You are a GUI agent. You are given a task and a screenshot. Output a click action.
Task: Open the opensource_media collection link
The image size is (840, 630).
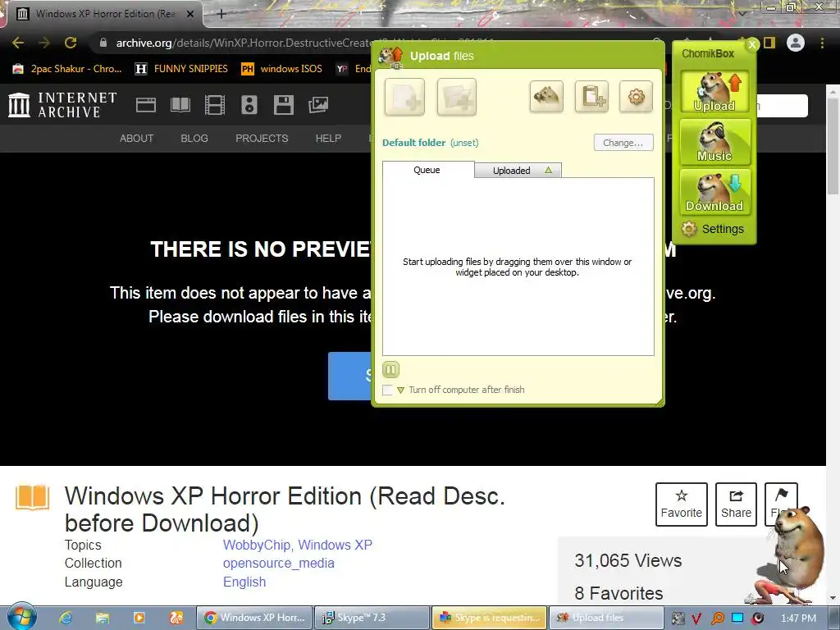279,563
